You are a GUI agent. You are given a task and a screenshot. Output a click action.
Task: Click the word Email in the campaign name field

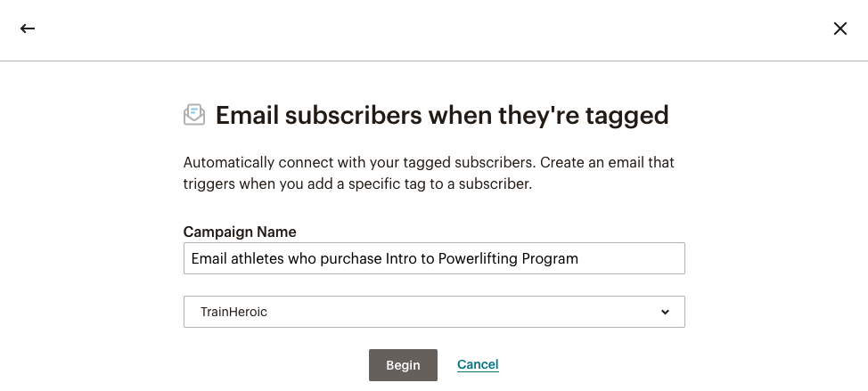[x=209, y=258]
